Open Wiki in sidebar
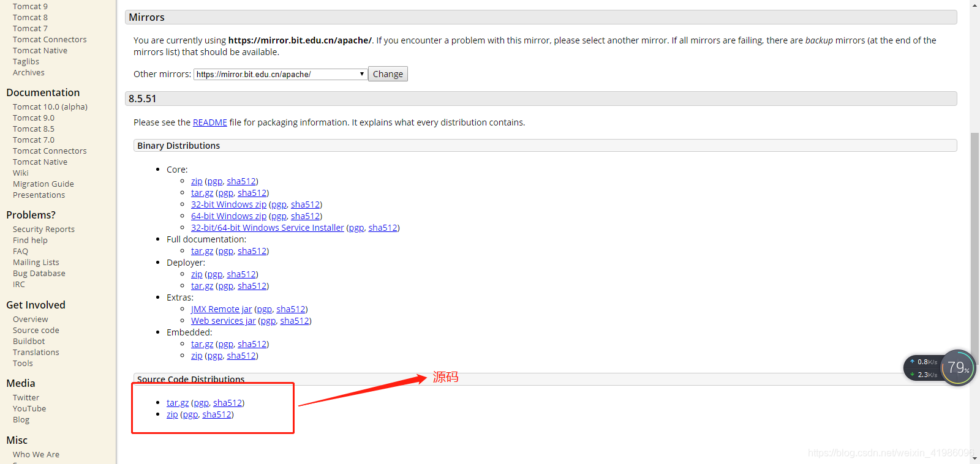This screenshot has width=980, height=464. tap(21, 173)
